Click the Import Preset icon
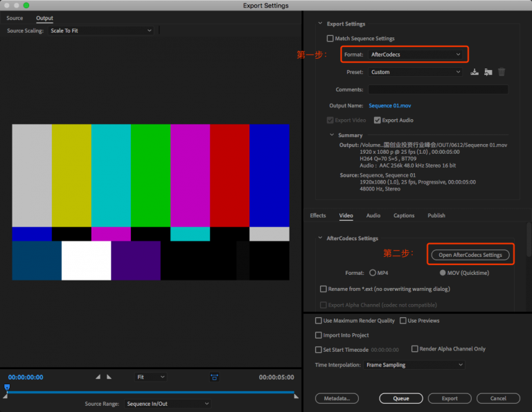The image size is (532, 412). click(488, 72)
